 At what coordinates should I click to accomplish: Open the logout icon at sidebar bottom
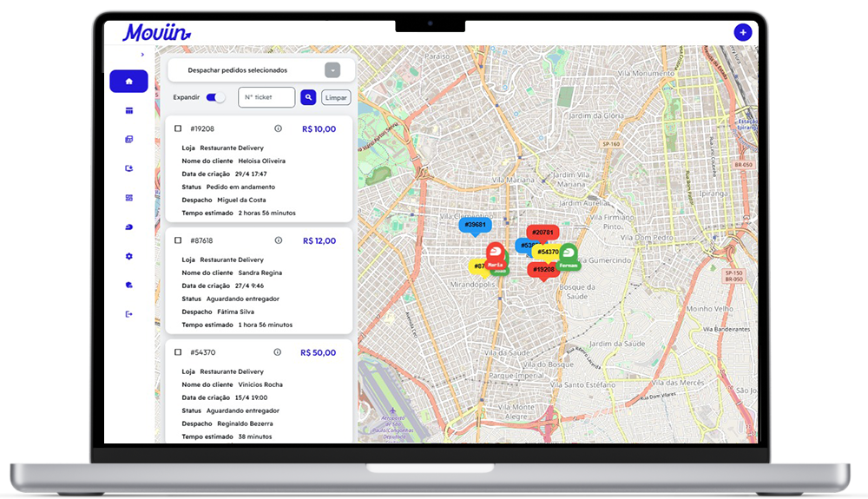(x=128, y=314)
